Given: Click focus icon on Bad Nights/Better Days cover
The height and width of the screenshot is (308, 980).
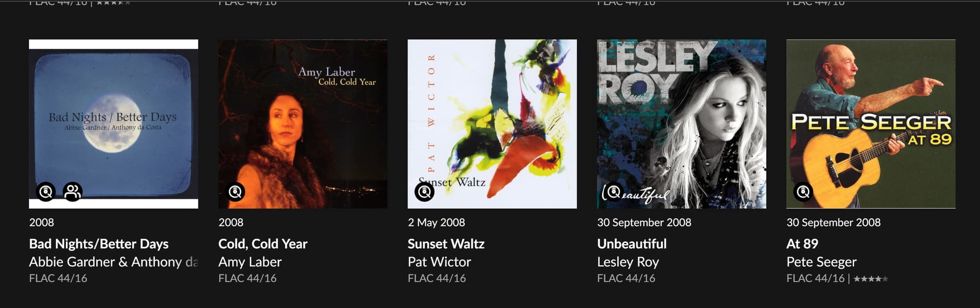Looking at the screenshot, I should (46, 192).
